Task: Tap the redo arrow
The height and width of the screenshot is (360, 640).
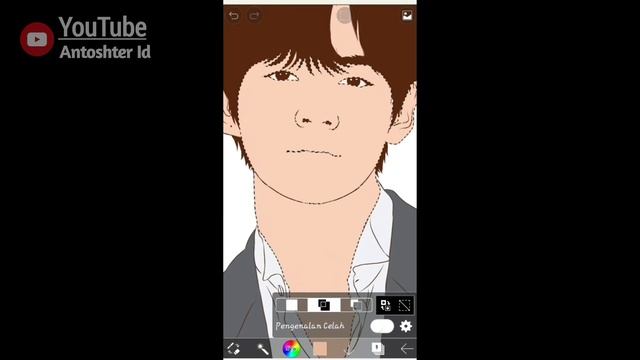Action: [x=254, y=16]
